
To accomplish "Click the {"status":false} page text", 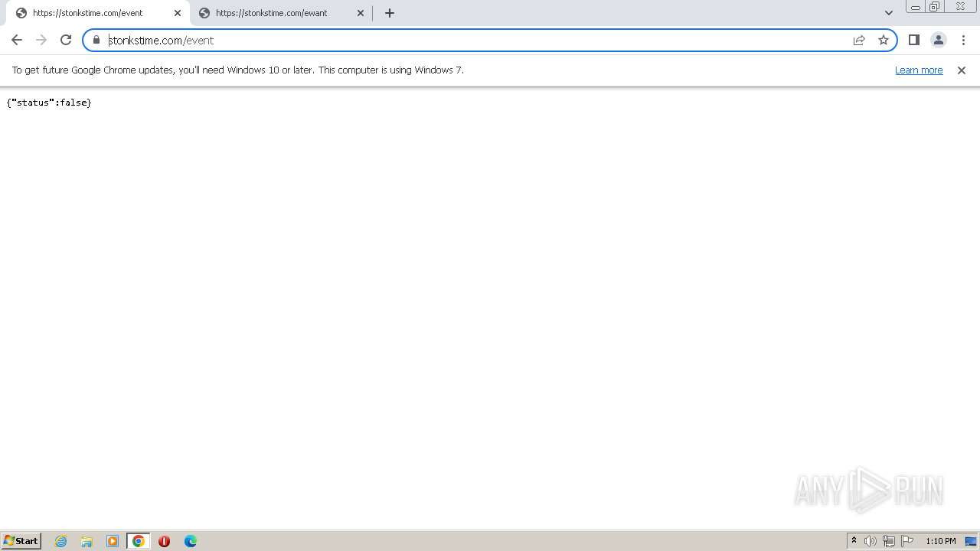I will point(49,103).
